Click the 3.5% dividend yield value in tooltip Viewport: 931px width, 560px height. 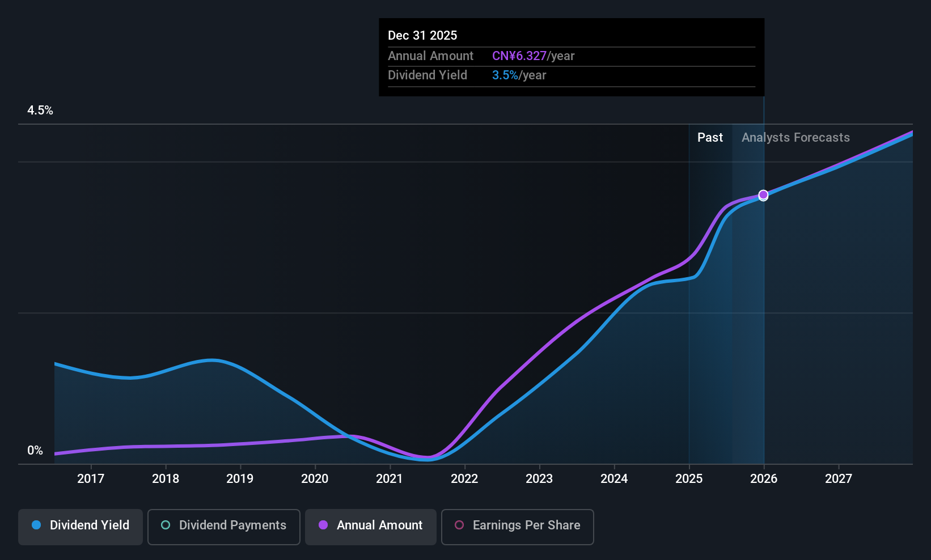505,75
